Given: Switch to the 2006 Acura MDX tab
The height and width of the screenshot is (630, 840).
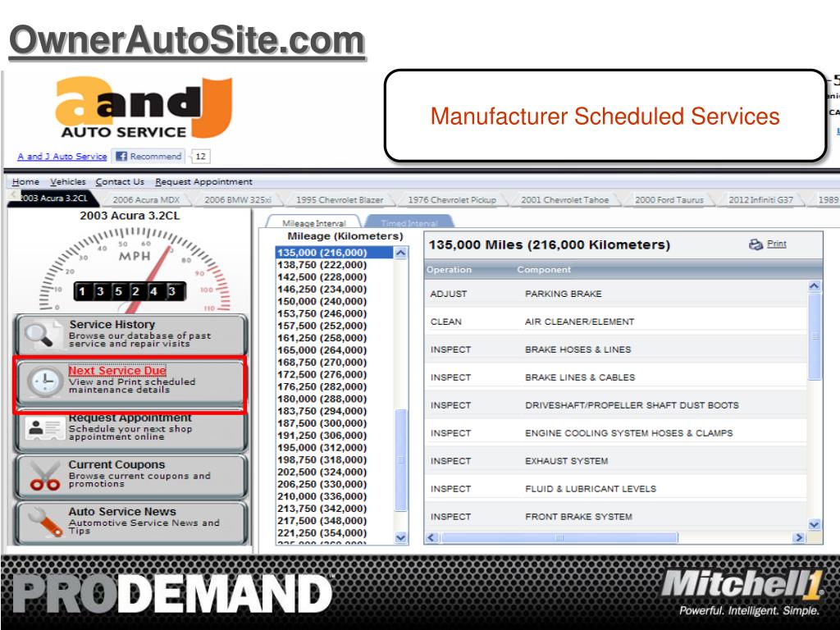Looking at the screenshot, I should 146,200.
